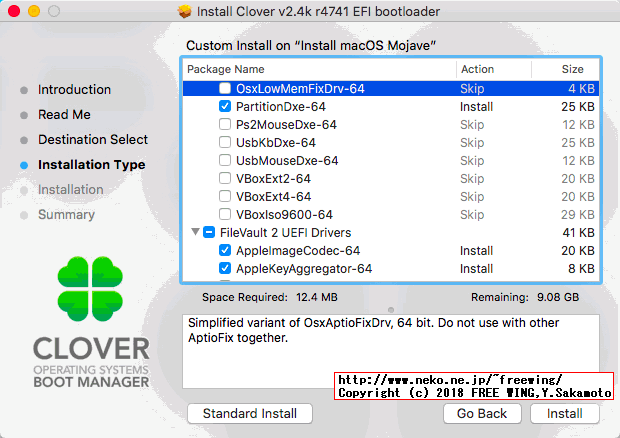Click the Standard Install button
The image size is (620, 438).
[x=250, y=413]
